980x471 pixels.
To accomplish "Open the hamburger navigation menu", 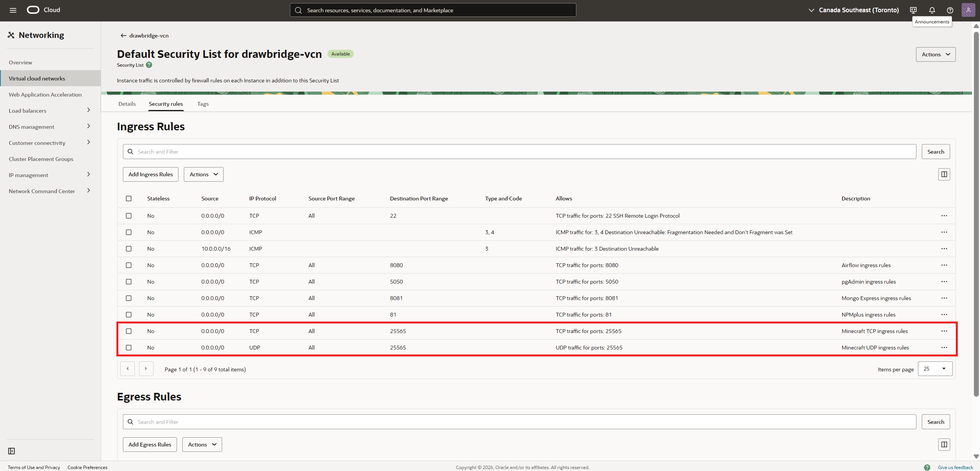I will (x=13, y=10).
